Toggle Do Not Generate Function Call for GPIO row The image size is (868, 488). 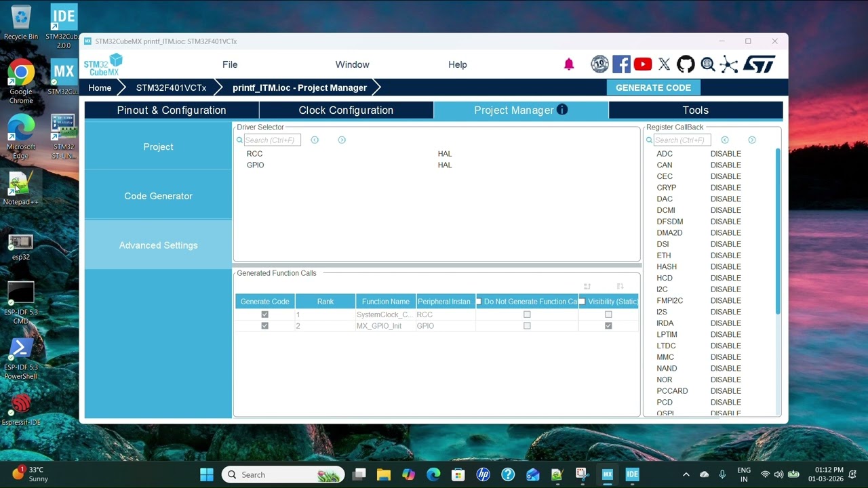click(527, 326)
